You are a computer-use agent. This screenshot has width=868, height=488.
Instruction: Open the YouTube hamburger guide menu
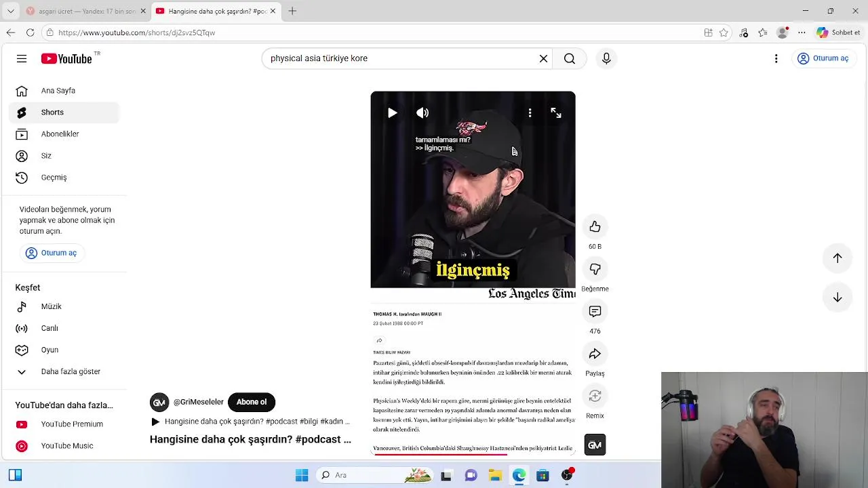coord(22,58)
